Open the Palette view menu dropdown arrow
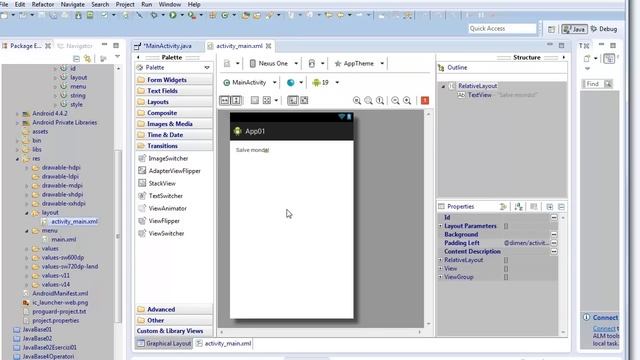 coord(207,68)
